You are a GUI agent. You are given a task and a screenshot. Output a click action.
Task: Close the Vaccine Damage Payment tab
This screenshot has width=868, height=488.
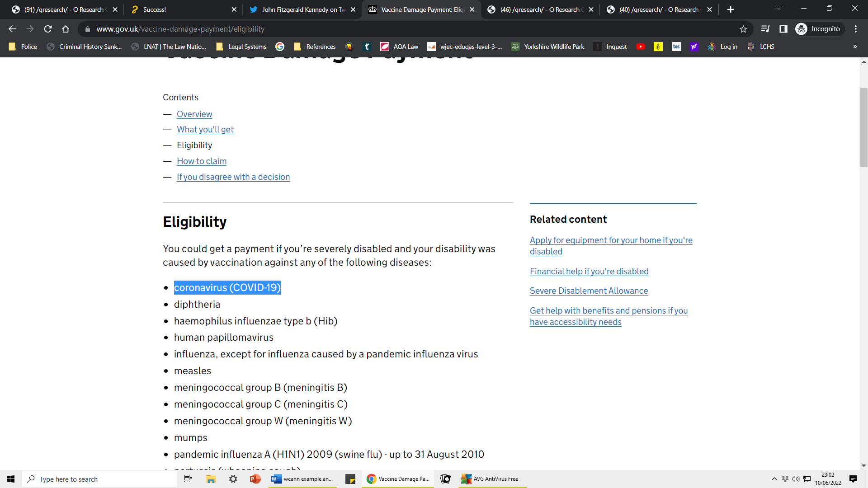[472, 9]
